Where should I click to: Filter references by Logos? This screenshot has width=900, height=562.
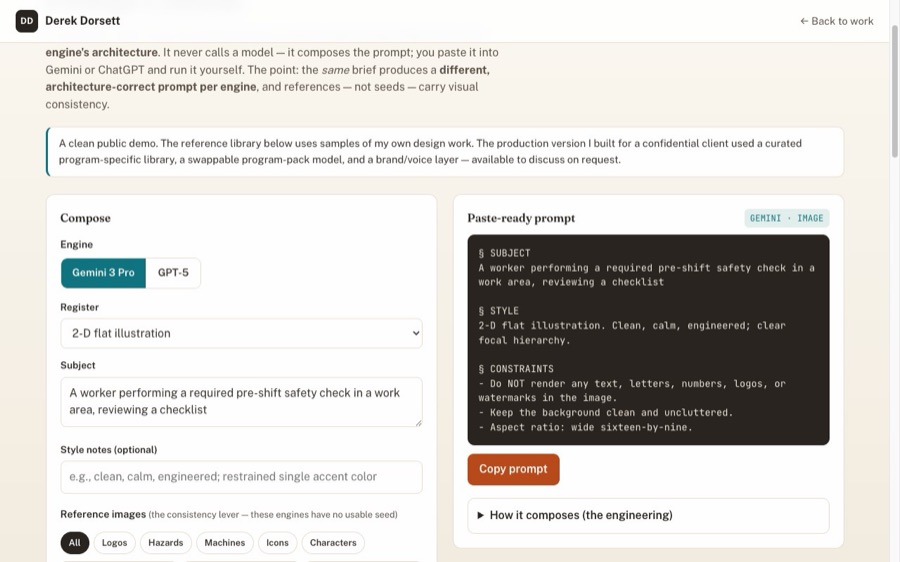click(114, 543)
